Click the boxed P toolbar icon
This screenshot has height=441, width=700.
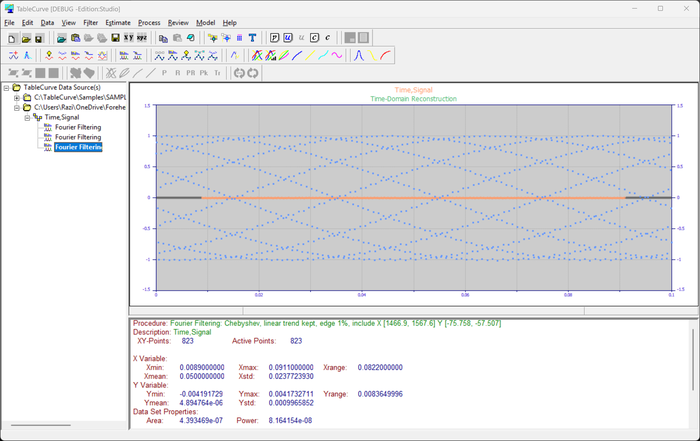point(275,38)
